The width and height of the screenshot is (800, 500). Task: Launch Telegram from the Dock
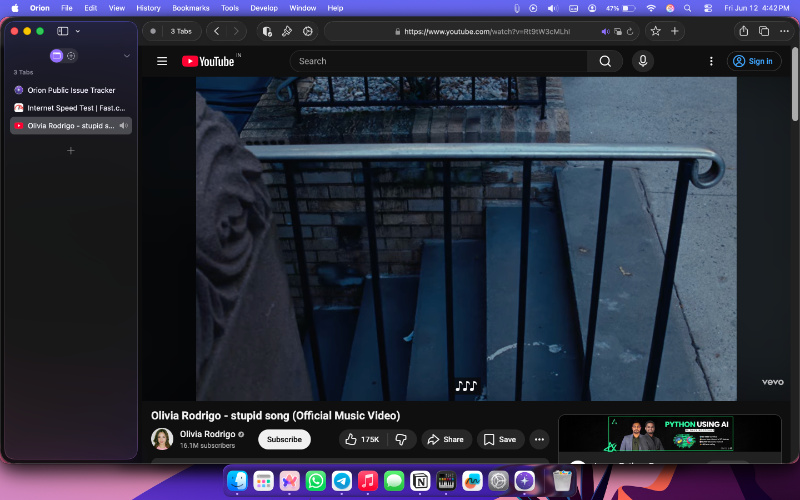point(342,481)
